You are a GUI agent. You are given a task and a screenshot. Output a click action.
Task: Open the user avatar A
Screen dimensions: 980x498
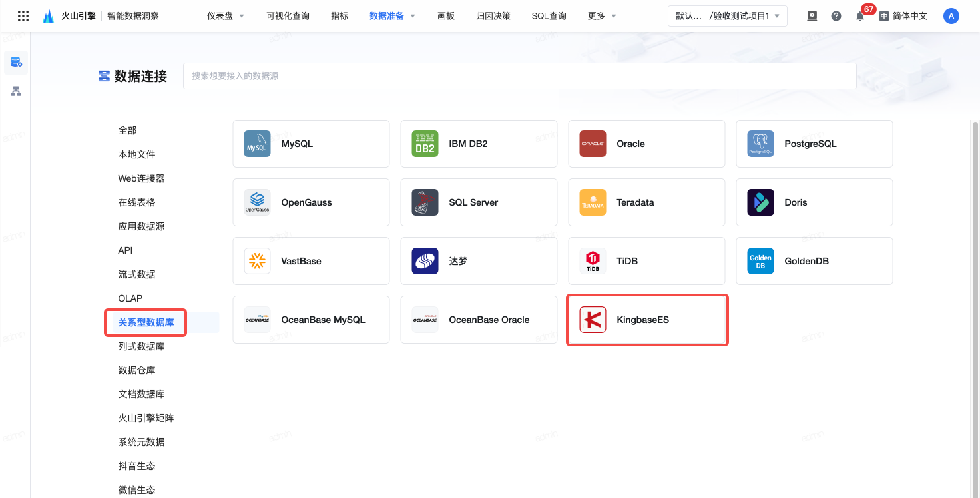[x=951, y=16]
